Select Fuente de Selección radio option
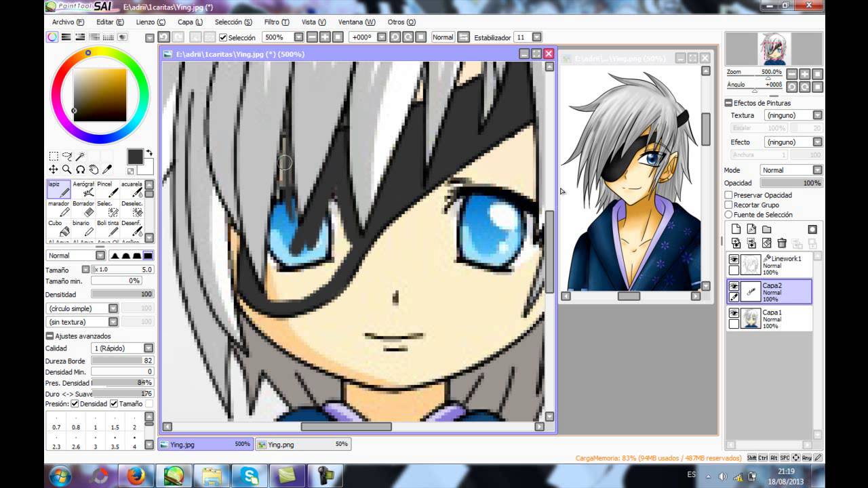 tap(729, 214)
